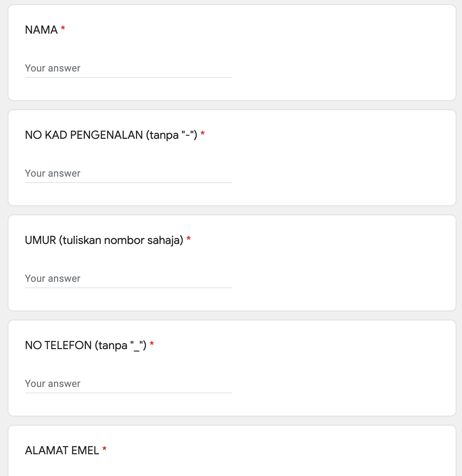The height and width of the screenshot is (476, 462).
Task: Click the NO TELEFON answer field
Action: point(128,384)
